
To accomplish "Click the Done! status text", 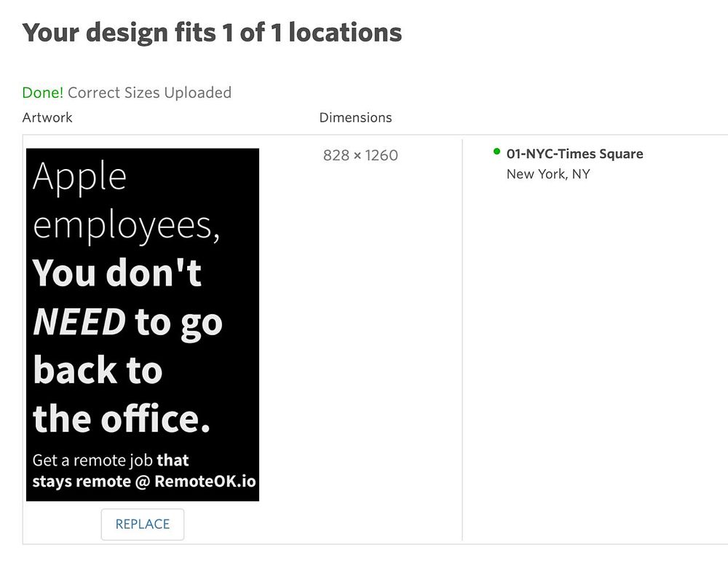I will click(43, 93).
